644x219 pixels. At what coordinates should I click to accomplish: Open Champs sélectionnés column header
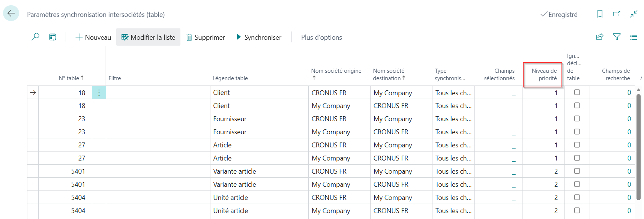point(499,74)
